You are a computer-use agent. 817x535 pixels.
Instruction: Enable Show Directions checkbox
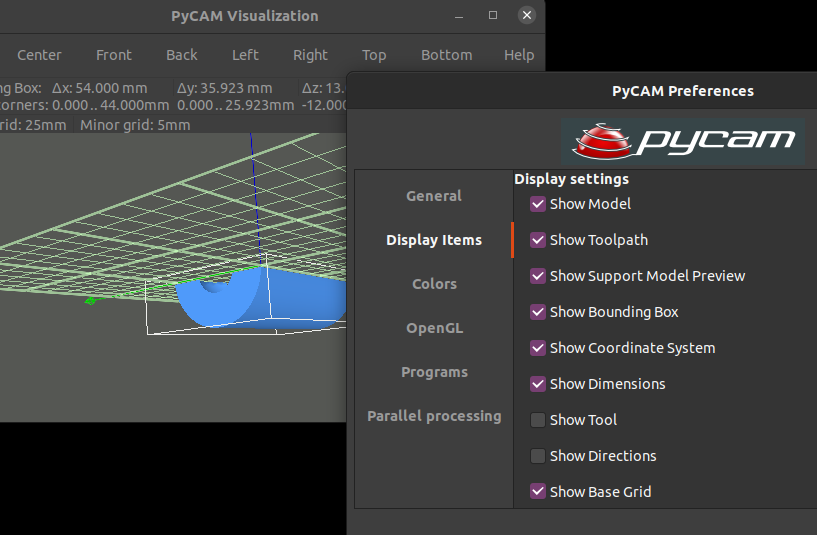(x=538, y=455)
